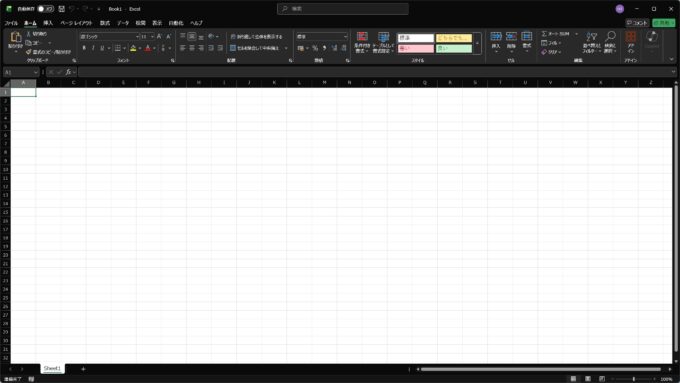The width and height of the screenshot is (680, 383).
Task: Apply the red font color A
Action: tap(148, 48)
